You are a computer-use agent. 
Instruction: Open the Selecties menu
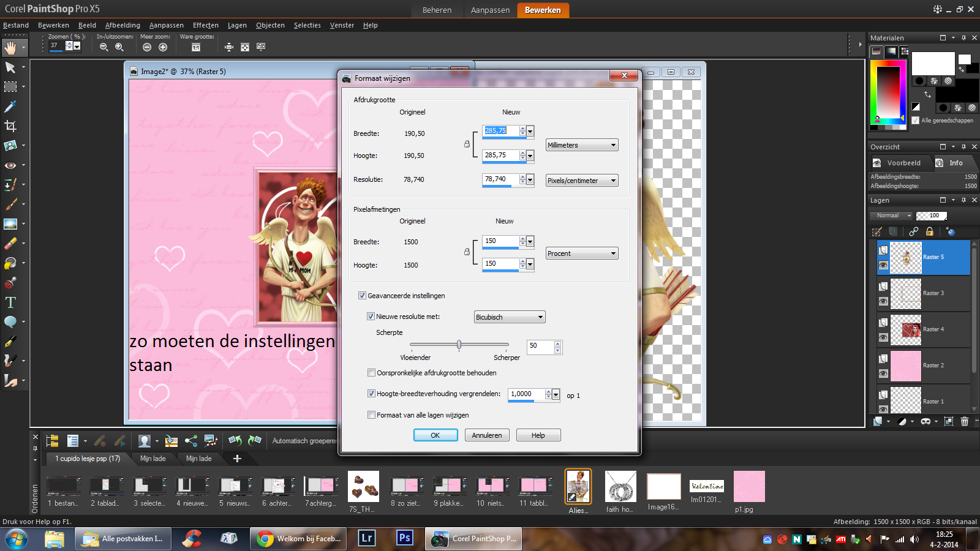coord(307,25)
